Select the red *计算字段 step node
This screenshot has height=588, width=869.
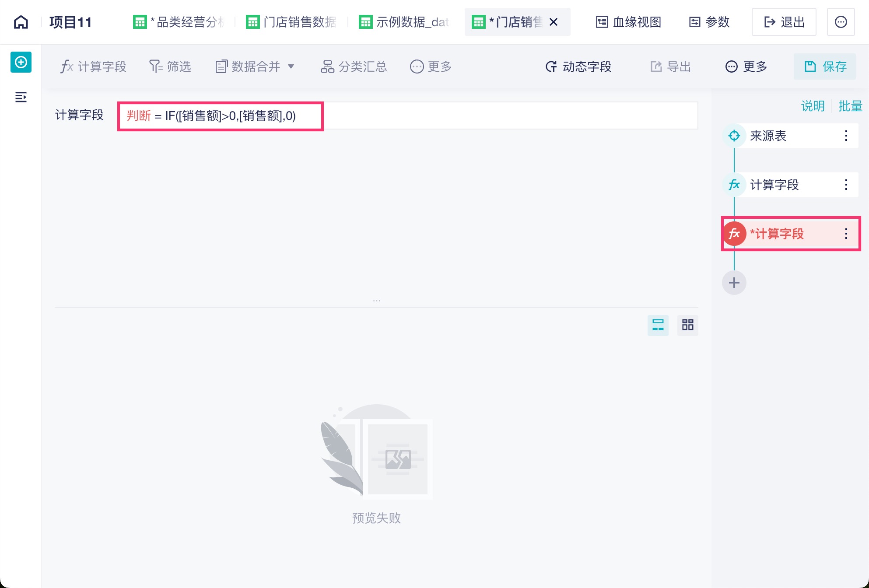click(x=777, y=234)
